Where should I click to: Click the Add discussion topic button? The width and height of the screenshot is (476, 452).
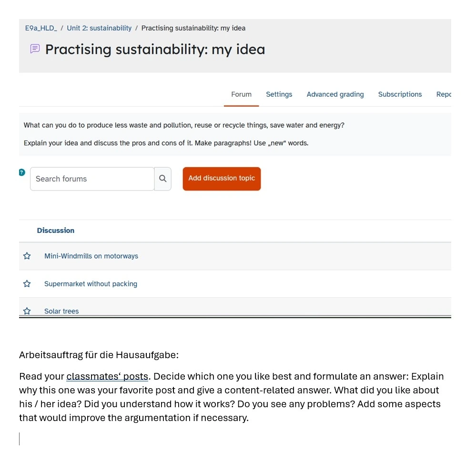222,179
